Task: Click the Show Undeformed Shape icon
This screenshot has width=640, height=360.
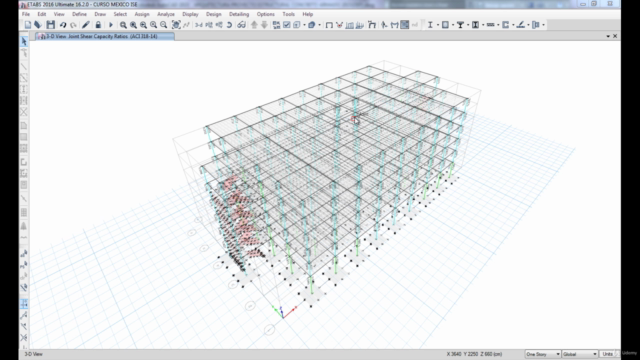Action: [329, 25]
